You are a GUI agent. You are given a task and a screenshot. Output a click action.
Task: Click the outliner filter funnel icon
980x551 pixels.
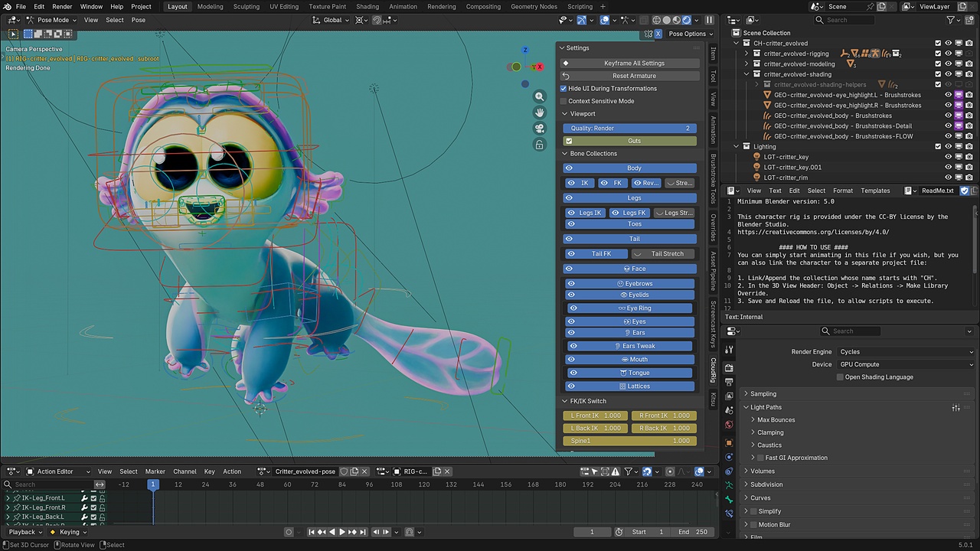pyautogui.click(x=952, y=20)
